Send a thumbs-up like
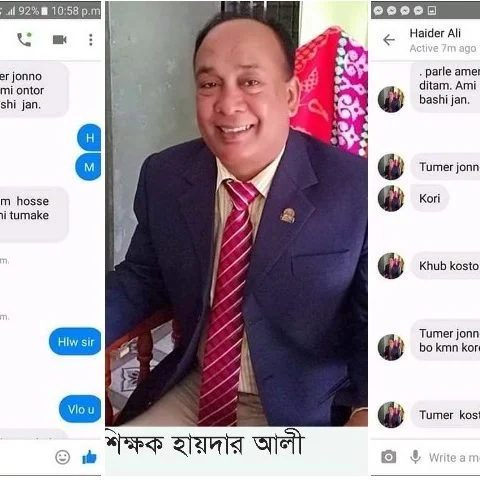This screenshot has width=480, height=483. [x=89, y=457]
